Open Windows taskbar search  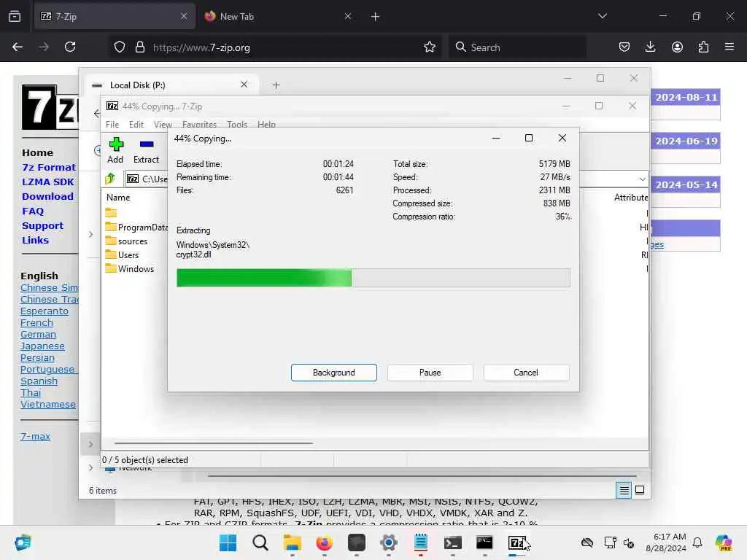[x=260, y=542]
